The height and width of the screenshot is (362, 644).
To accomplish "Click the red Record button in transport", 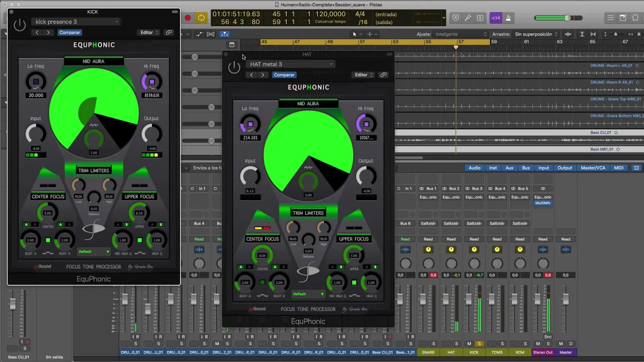I will click(188, 18).
